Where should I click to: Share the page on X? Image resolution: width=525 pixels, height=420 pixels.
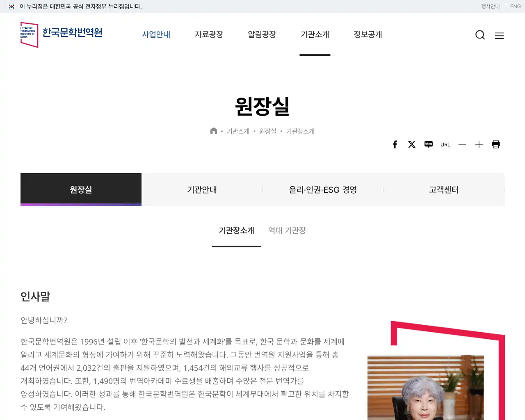[412, 144]
